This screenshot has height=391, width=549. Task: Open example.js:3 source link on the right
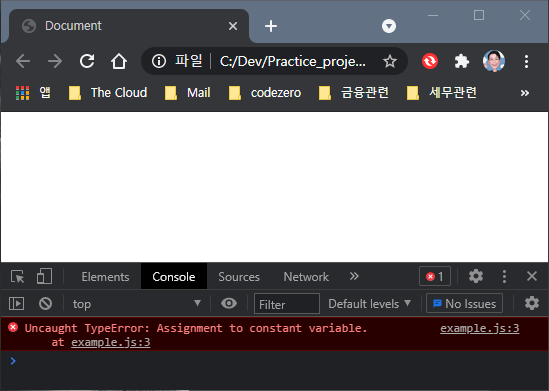pos(479,328)
